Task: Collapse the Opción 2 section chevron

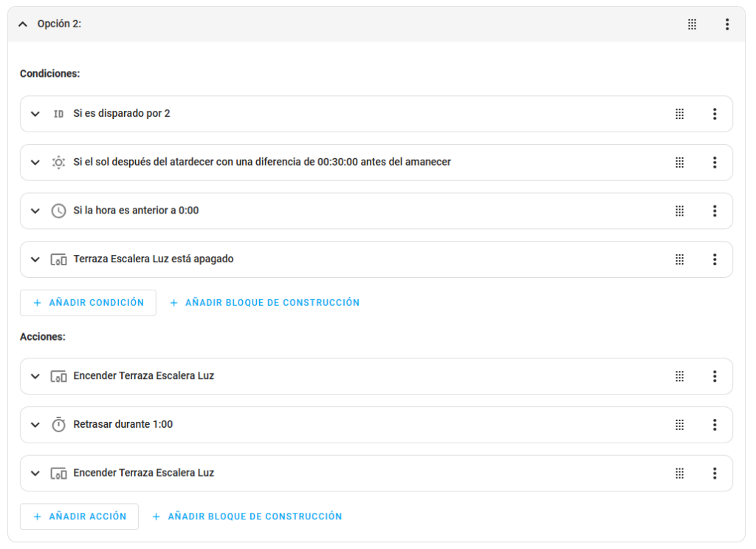Action: tap(23, 24)
